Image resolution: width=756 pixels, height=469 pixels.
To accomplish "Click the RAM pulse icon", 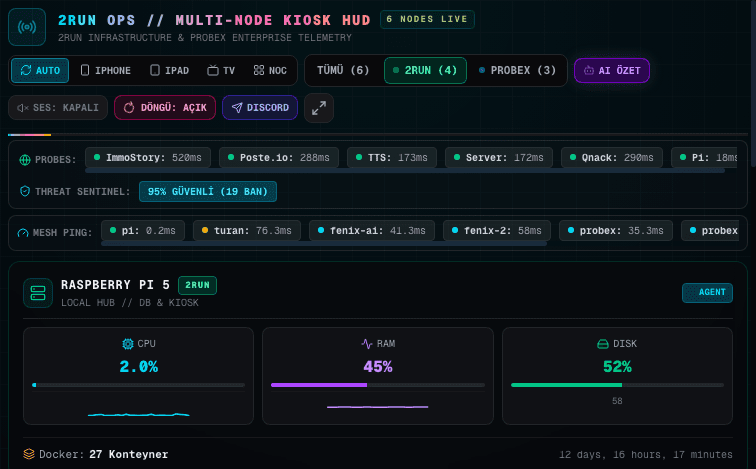I will pos(367,344).
